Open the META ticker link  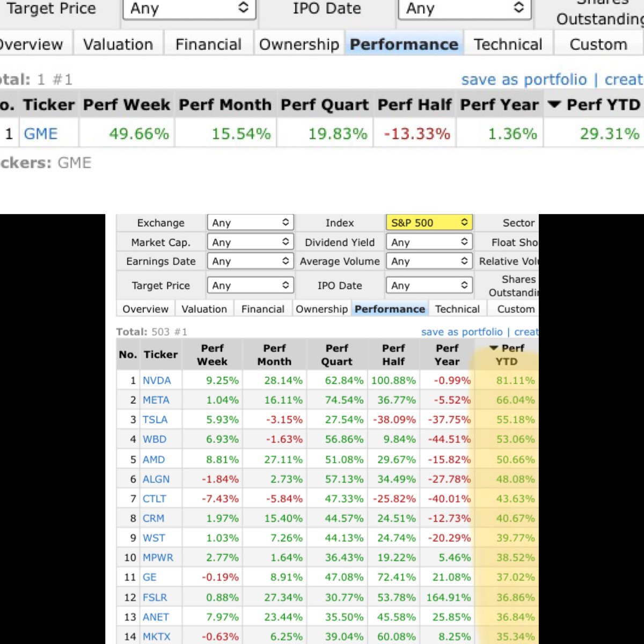coord(156,400)
